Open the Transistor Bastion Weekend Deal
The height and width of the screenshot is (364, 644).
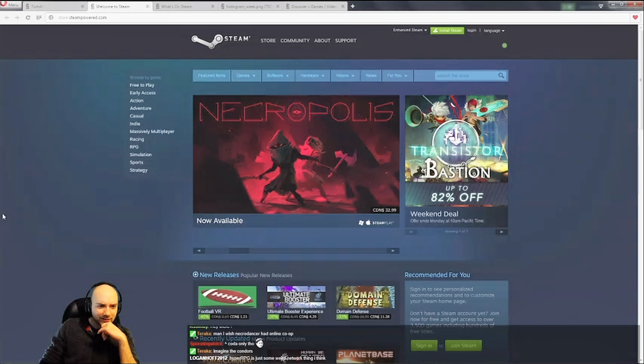click(457, 151)
